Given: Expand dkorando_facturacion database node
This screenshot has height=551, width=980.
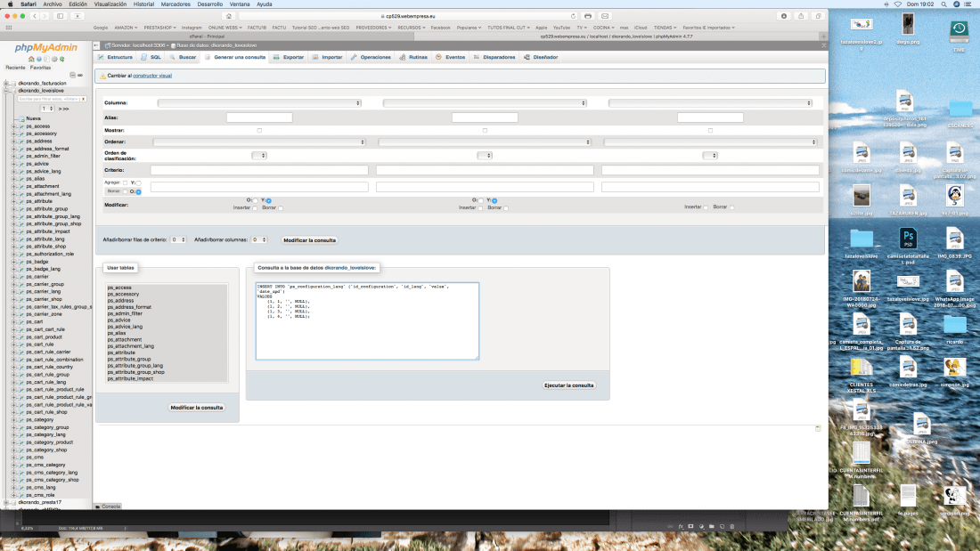Looking at the screenshot, I should (x=5, y=83).
